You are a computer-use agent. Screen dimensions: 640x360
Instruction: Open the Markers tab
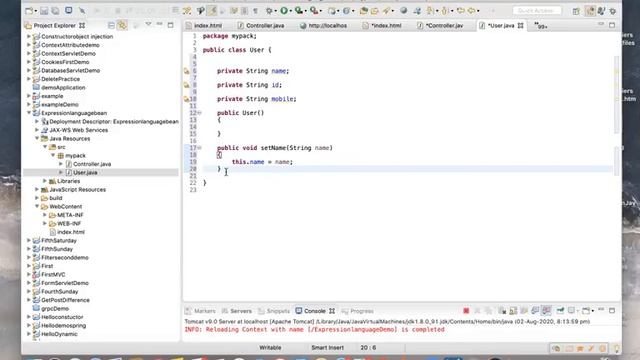coord(200,311)
